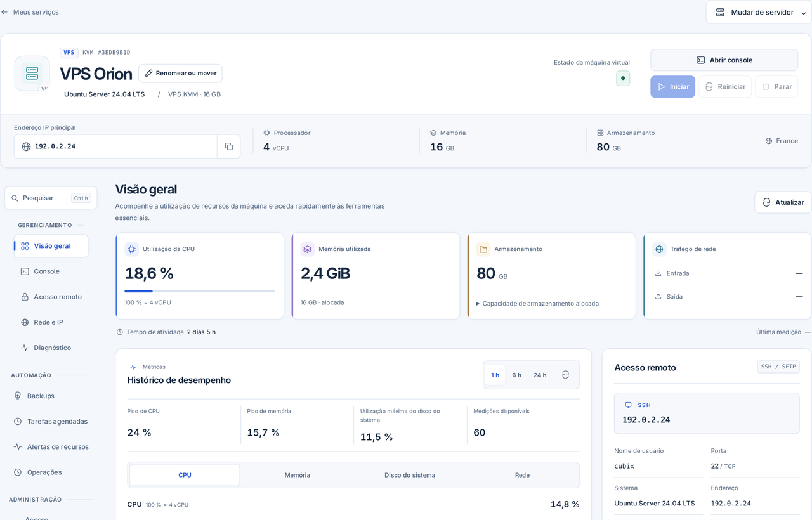Open Tarefas agendadas in the sidebar
Screen dimensions: 812x520
[51, 421]
